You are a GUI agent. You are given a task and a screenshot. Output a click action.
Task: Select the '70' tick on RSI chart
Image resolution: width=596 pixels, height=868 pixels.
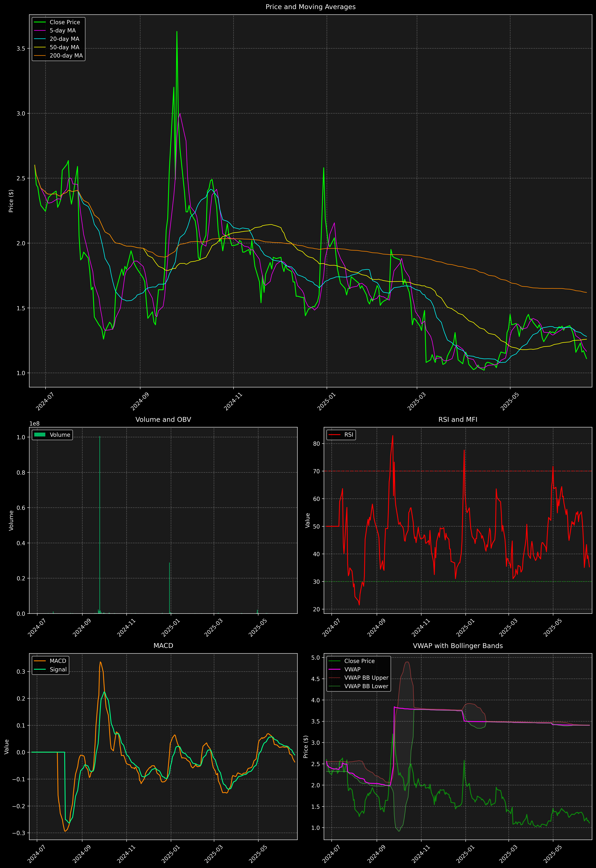pos(317,471)
